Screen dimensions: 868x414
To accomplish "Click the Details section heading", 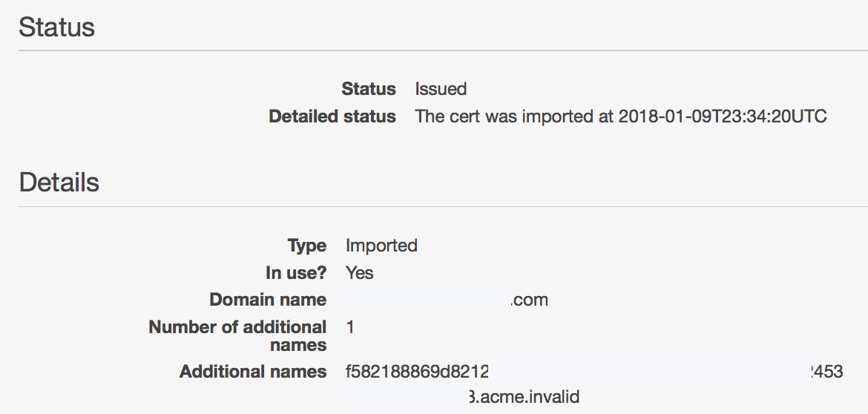I will (x=59, y=183).
